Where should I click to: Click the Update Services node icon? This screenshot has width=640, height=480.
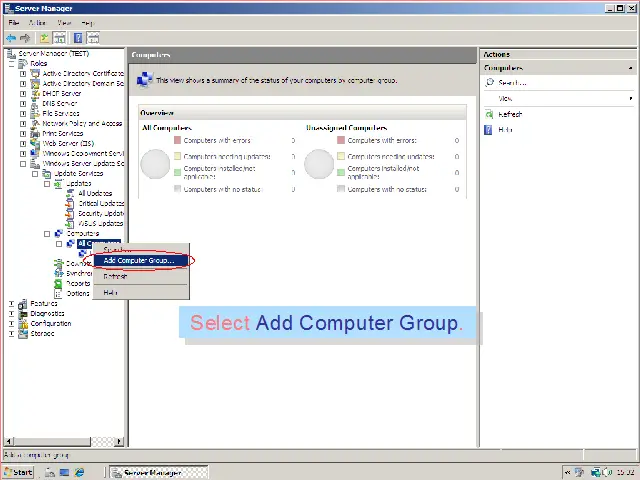47,173
